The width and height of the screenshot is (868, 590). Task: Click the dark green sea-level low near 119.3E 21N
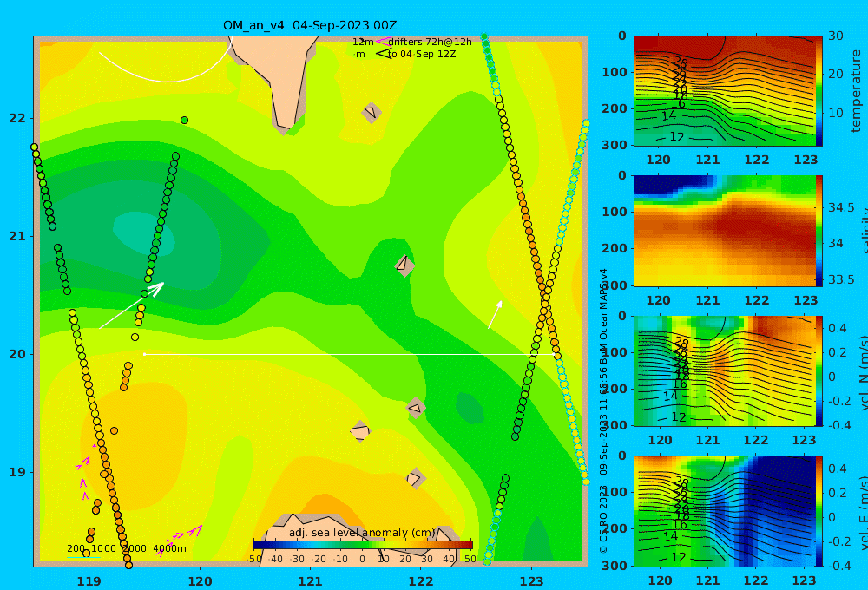tap(144, 233)
